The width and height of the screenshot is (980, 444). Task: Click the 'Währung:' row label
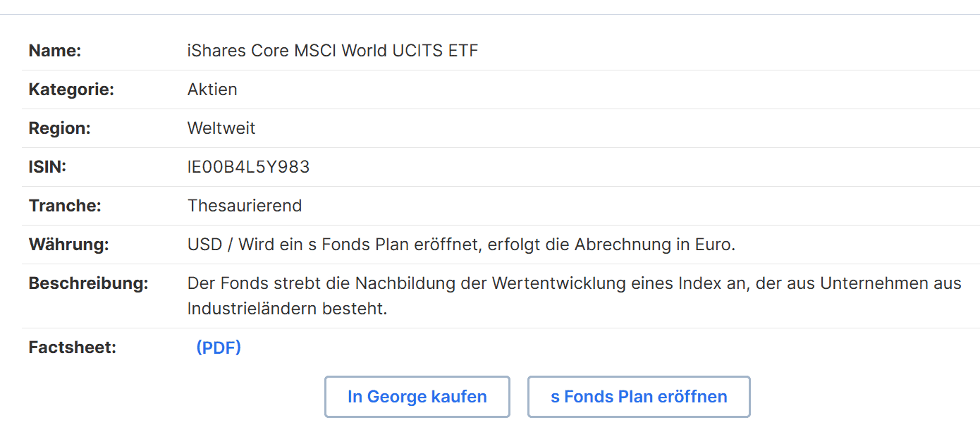click(69, 245)
